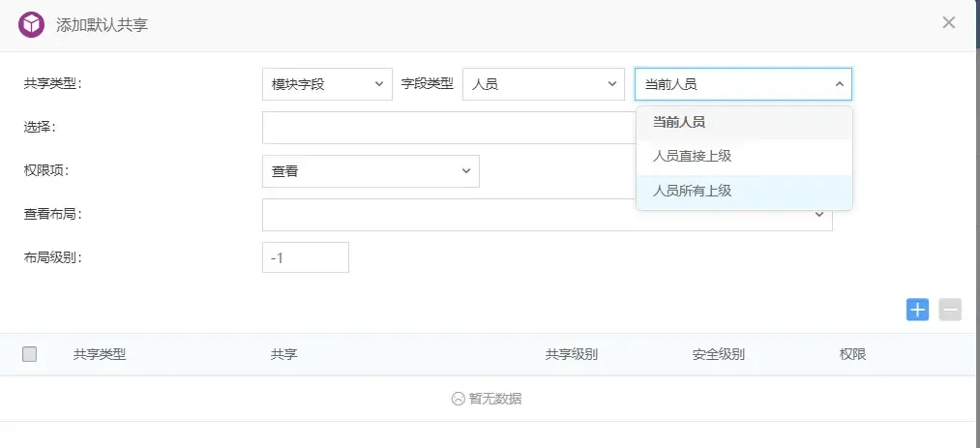Click the 暂无数据 empty message
This screenshot has height=448, width=980.
pos(487,399)
